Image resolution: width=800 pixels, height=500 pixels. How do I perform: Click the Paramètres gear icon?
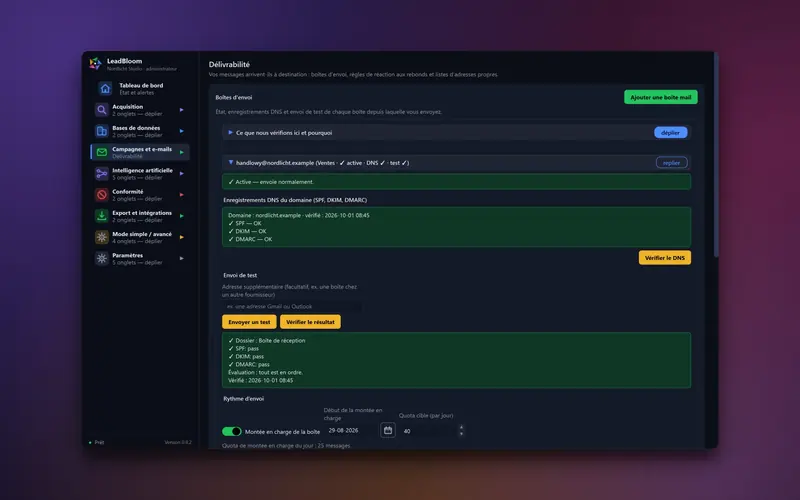pyautogui.click(x=102, y=258)
